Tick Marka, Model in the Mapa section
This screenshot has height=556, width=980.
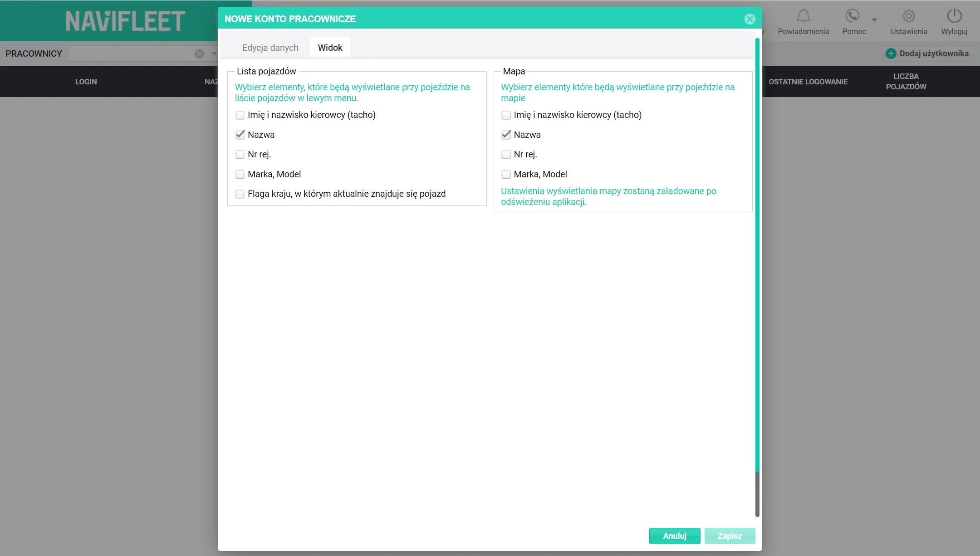point(506,174)
